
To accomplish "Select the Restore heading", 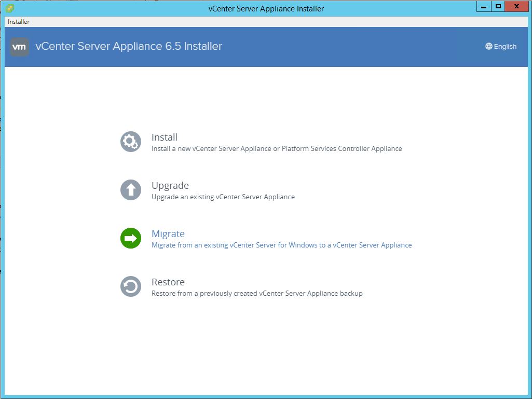I will coord(168,282).
